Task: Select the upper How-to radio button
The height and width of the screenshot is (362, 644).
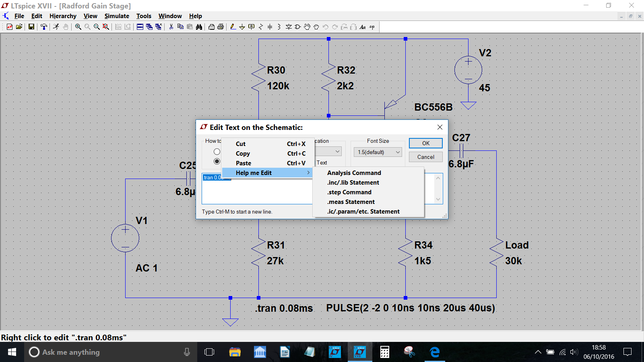Action: (217, 152)
